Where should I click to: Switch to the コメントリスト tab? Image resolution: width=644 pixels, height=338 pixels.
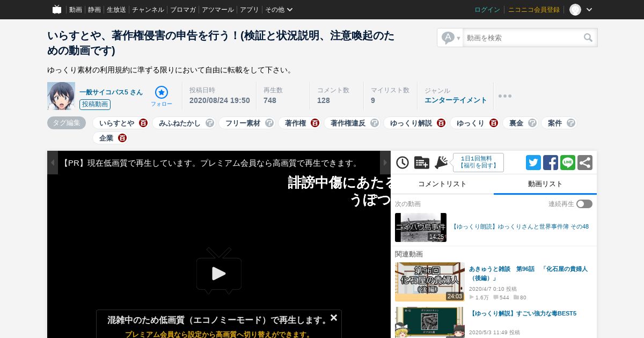[x=442, y=184]
